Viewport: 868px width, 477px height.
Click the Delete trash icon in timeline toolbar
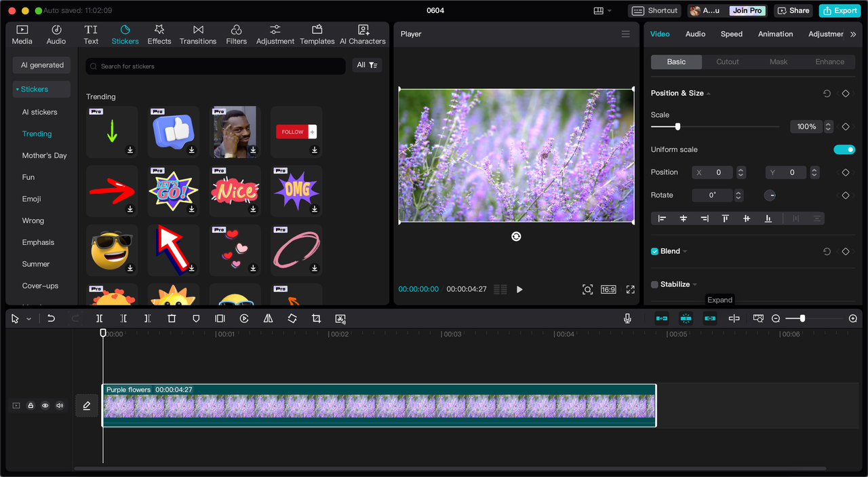172,318
